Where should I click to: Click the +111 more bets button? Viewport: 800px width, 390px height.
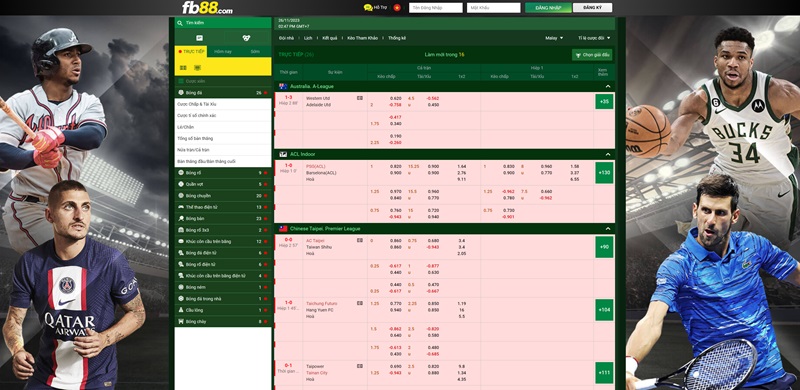pyautogui.click(x=604, y=373)
